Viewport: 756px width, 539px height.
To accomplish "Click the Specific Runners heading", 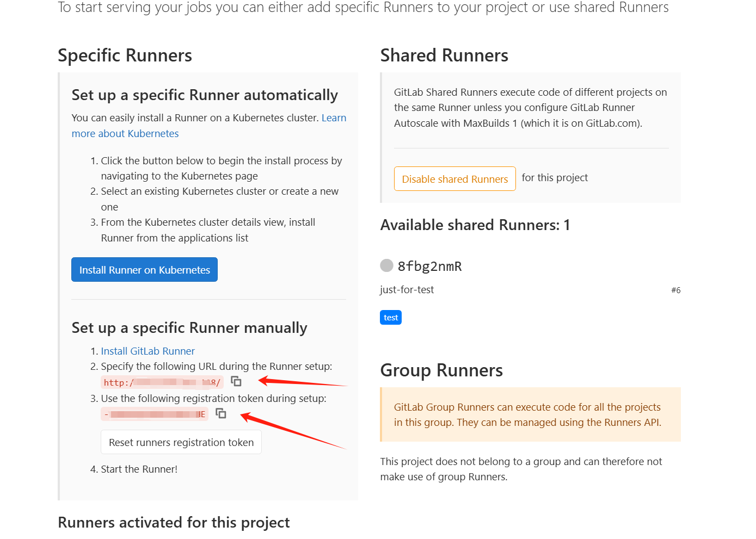I will point(125,55).
